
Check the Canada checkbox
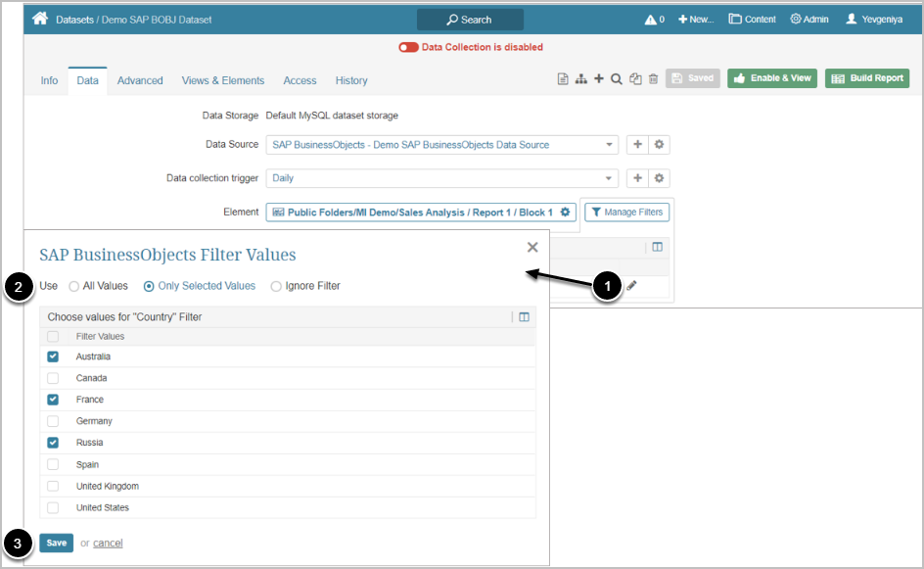[x=53, y=378]
